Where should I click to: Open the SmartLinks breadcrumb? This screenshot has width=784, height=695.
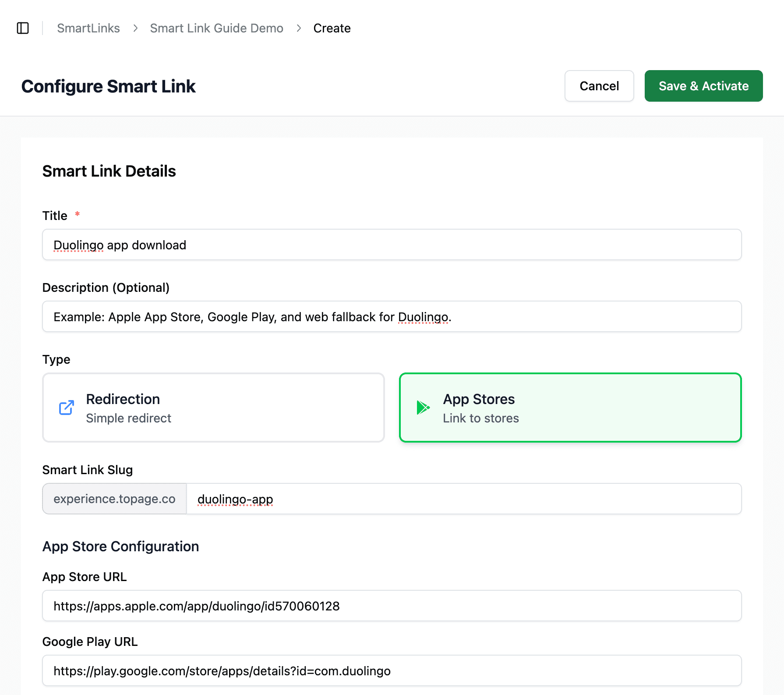click(88, 28)
